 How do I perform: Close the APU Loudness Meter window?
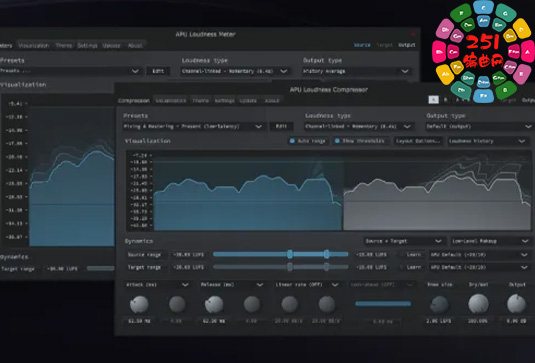(x=412, y=34)
